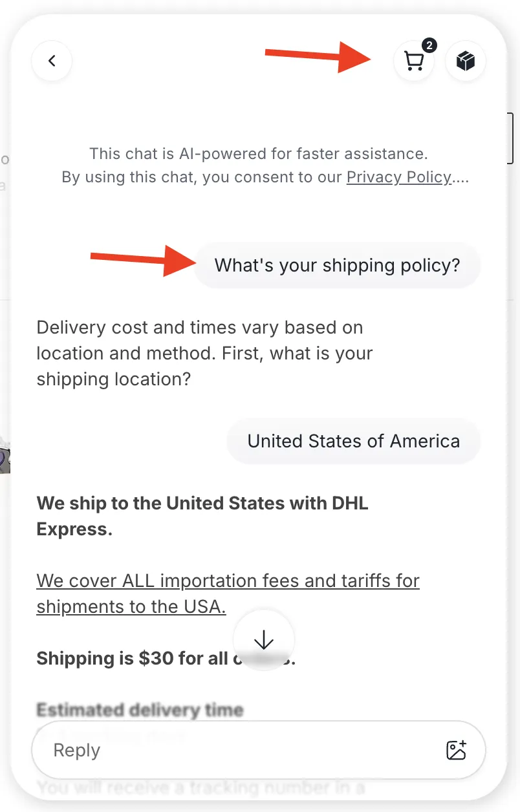520x812 pixels.
Task: Open the Privacy Policy link
Action: point(399,177)
